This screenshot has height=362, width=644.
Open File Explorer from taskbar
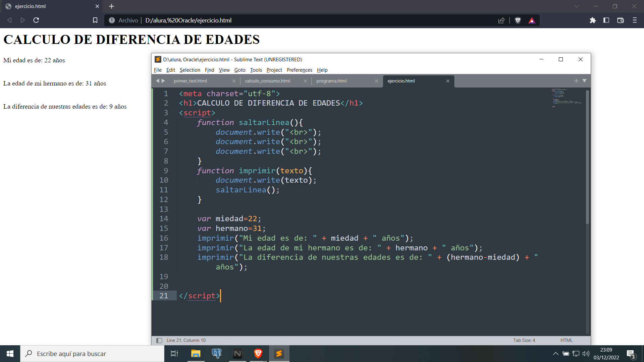196,354
